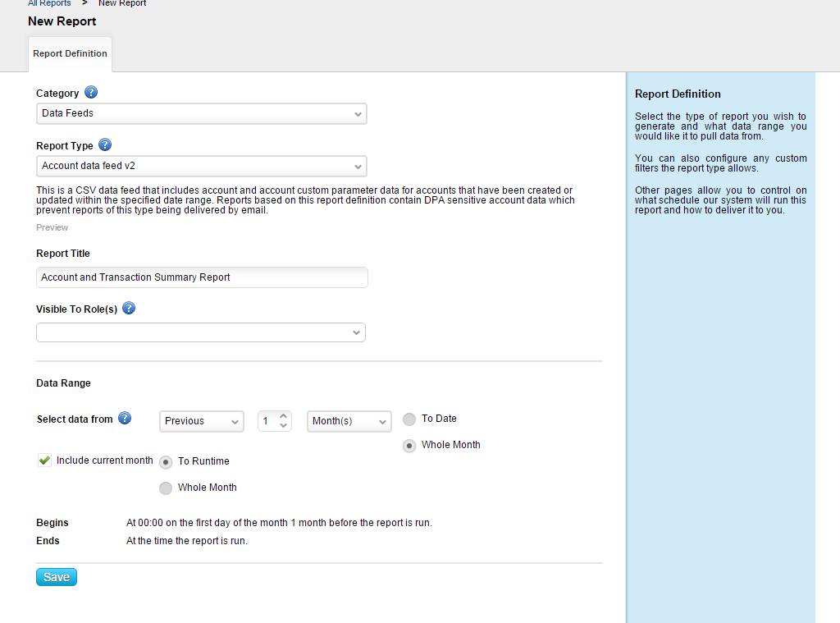The height and width of the screenshot is (623, 840).
Task: Expand the Report Type dropdown
Action: pos(201,166)
